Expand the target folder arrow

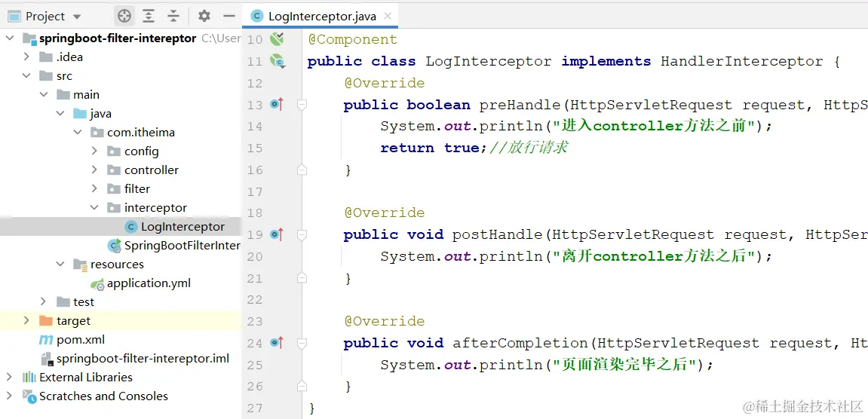tap(26, 320)
